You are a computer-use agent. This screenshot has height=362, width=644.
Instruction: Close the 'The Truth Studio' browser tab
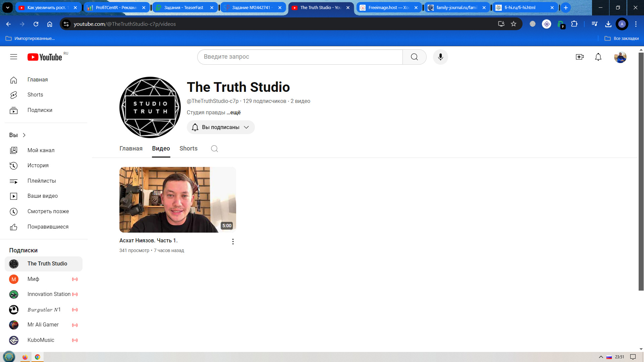pos(348,7)
